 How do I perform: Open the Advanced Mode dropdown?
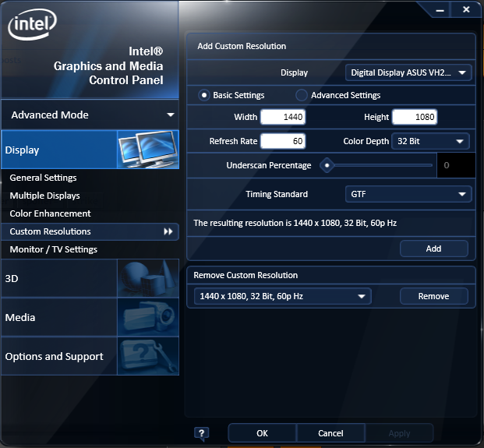[x=90, y=115]
